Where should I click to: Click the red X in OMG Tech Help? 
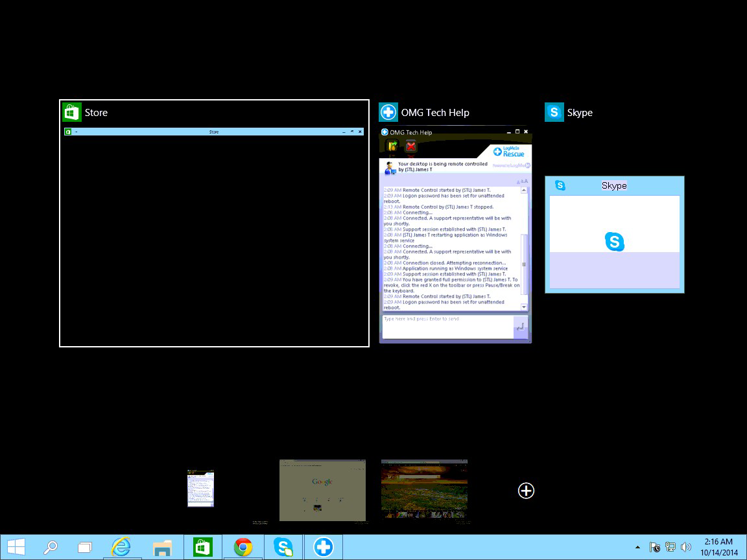tap(410, 146)
